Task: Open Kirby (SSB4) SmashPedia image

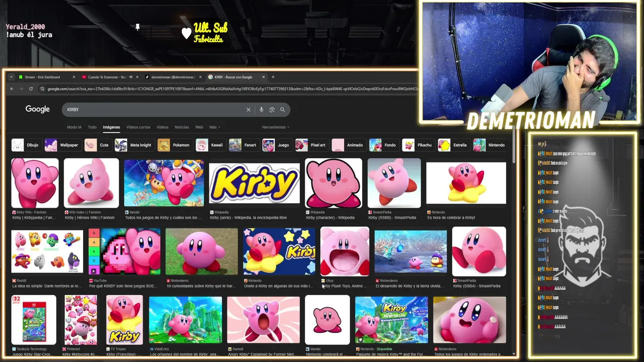Action: tap(479, 251)
